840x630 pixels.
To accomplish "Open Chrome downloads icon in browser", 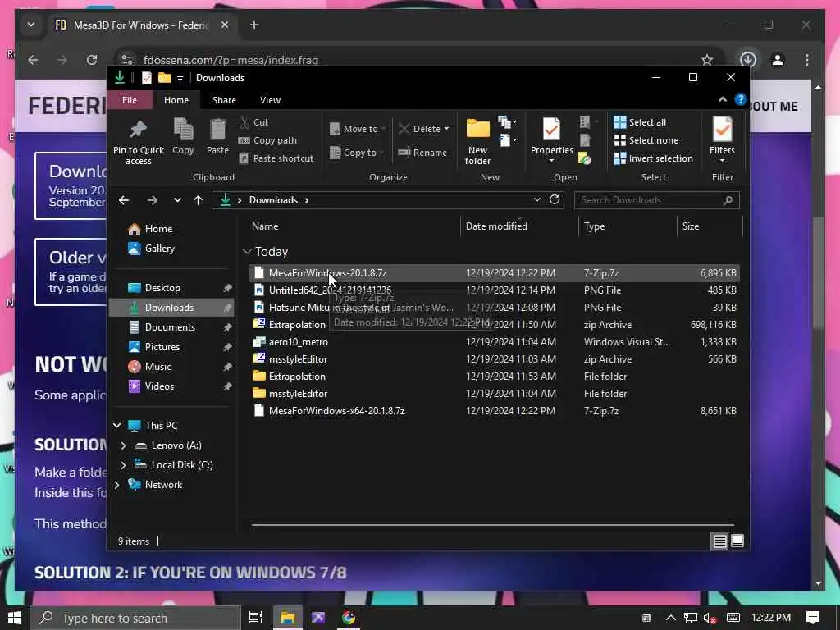I will click(748, 59).
